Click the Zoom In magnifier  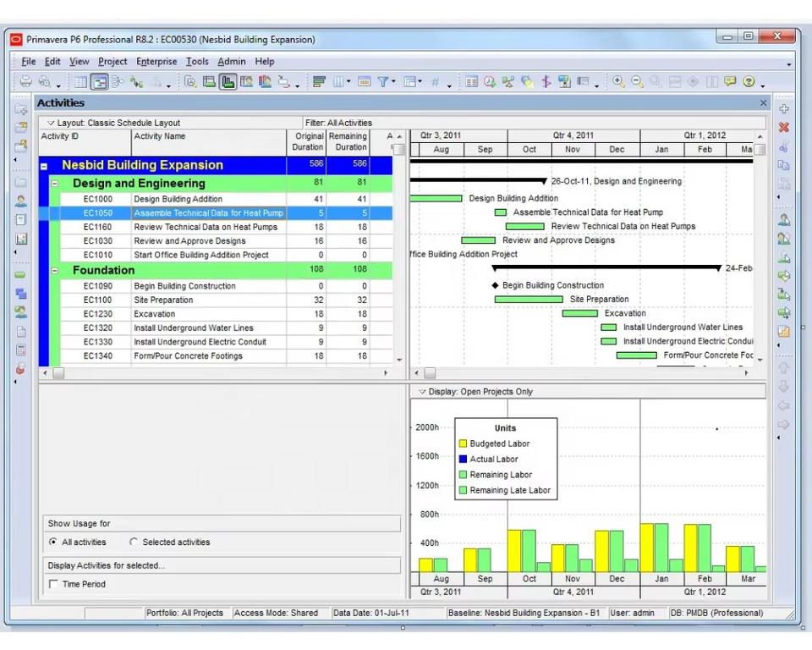tap(618, 81)
